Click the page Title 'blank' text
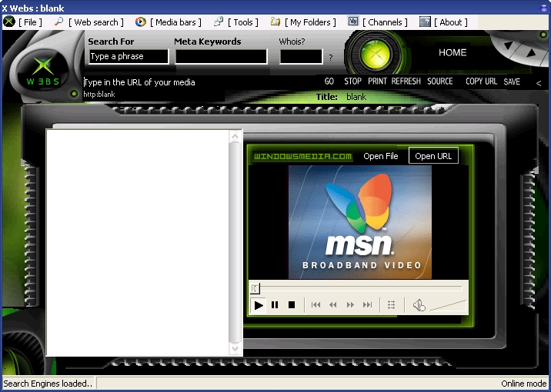The image size is (551, 392). [356, 97]
